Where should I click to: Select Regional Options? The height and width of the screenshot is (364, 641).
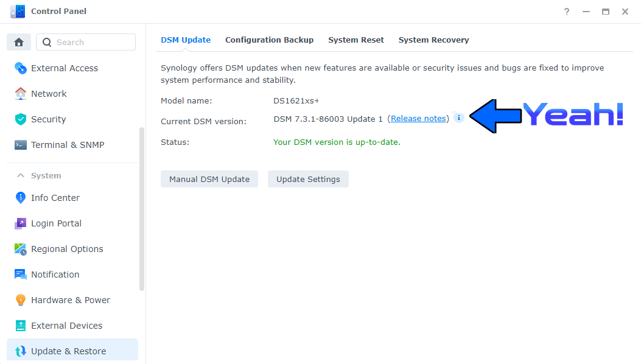[x=67, y=248]
